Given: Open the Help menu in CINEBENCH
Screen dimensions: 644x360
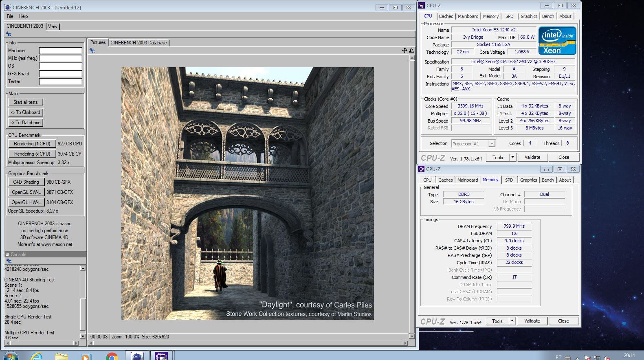Looking at the screenshot, I should (x=24, y=16).
